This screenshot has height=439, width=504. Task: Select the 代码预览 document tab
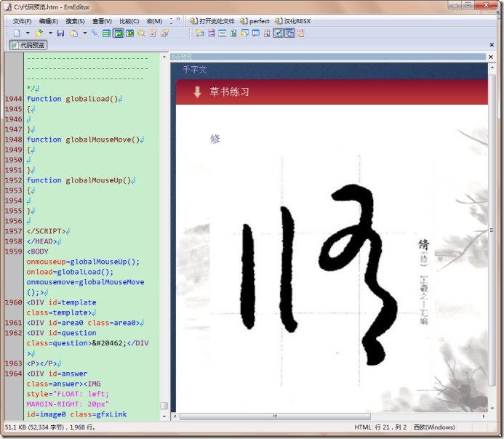(x=28, y=45)
